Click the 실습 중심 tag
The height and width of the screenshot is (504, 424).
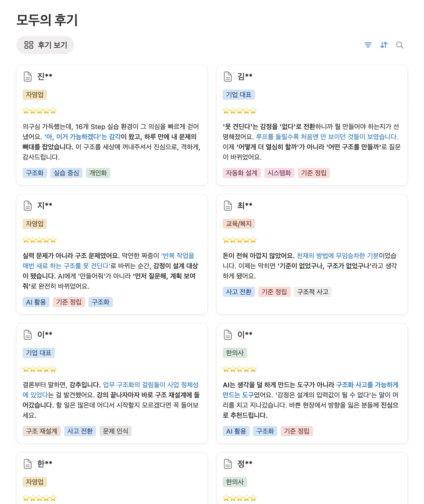point(66,173)
